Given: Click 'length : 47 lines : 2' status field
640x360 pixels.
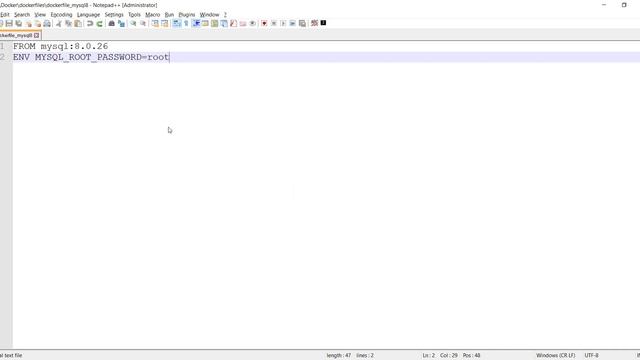Looking at the screenshot, I should tap(350, 356).
